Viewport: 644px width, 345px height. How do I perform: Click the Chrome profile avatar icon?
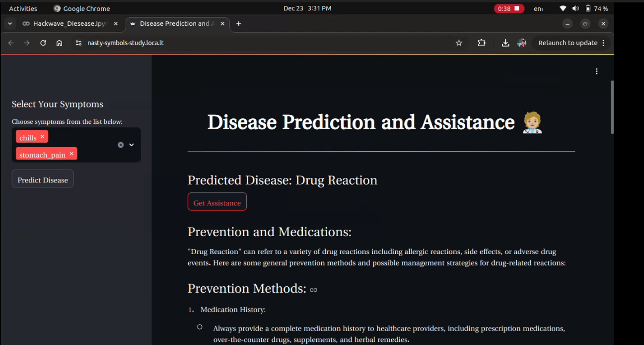point(522,43)
